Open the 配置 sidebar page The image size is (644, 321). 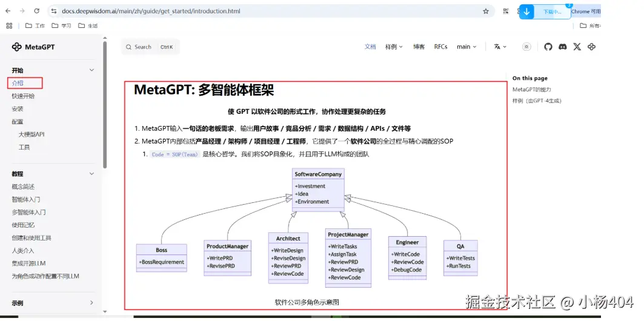pyautogui.click(x=18, y=122)
